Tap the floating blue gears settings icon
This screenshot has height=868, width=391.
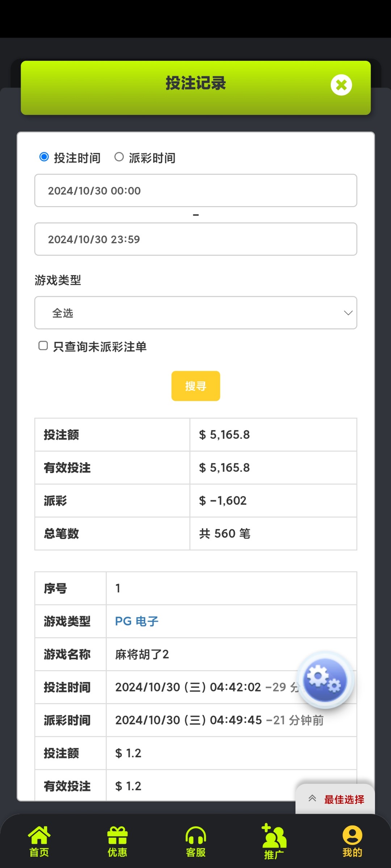tap(325, 680)
